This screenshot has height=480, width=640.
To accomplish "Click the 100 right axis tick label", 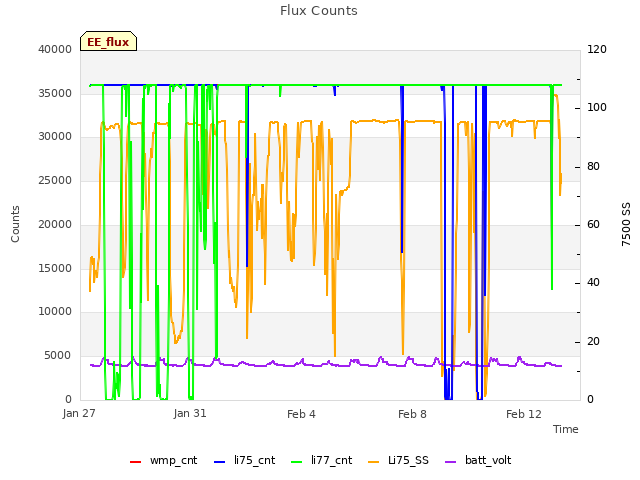I will coord(597,108).
